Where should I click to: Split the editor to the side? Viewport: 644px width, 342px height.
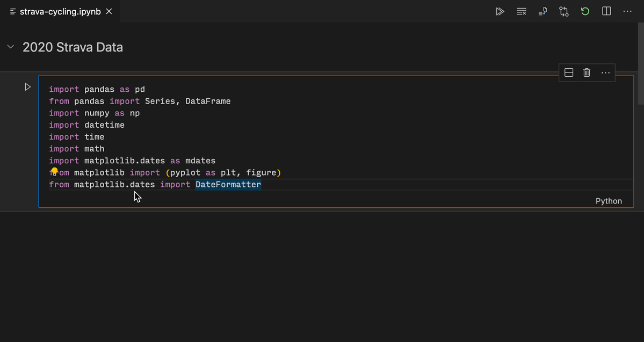[x=606, y=11]
